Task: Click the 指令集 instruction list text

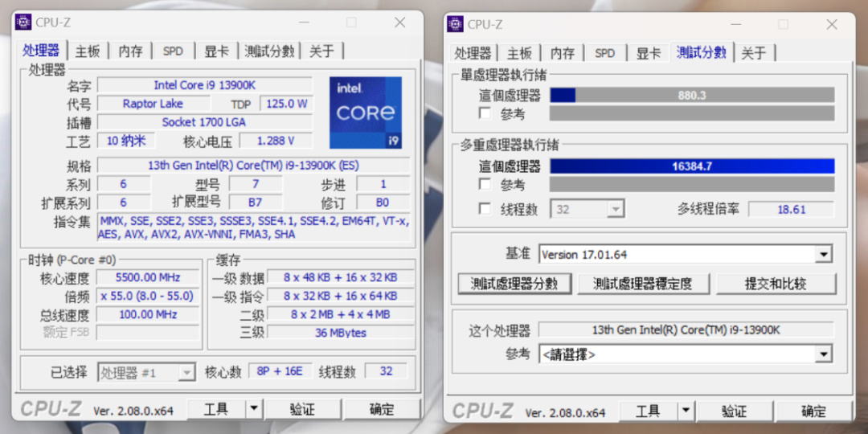Action: (x=253, y=227)
